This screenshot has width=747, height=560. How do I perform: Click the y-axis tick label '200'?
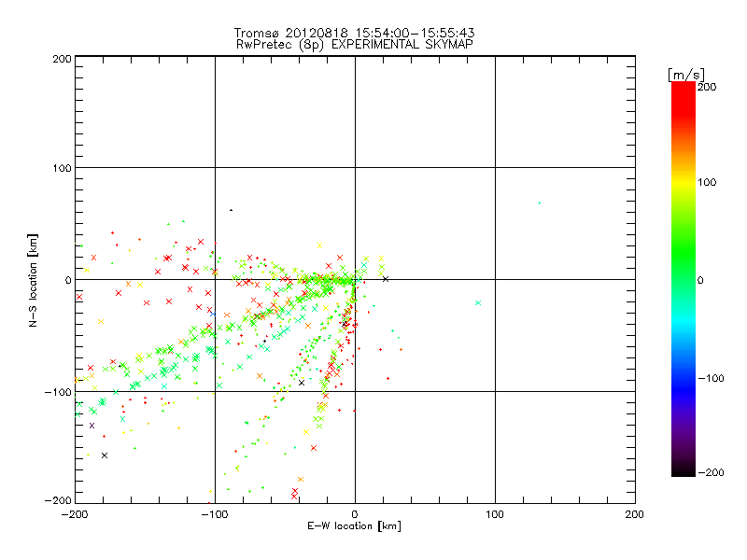[62, 59]
